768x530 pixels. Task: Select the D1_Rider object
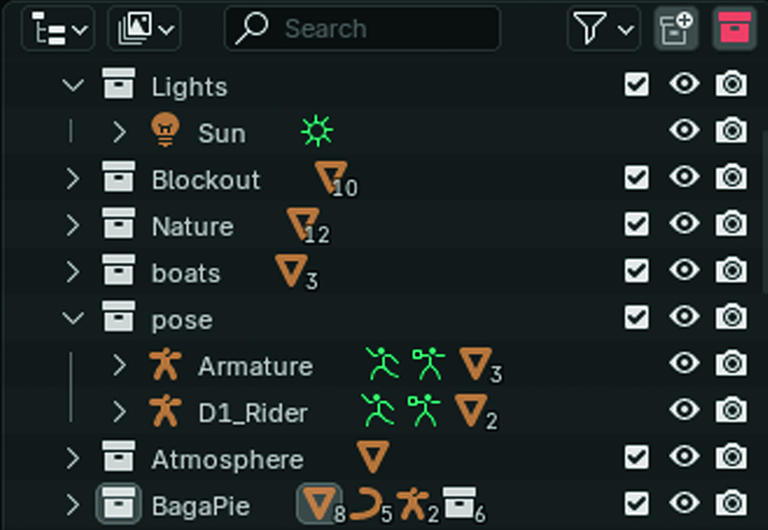point(253,413)
